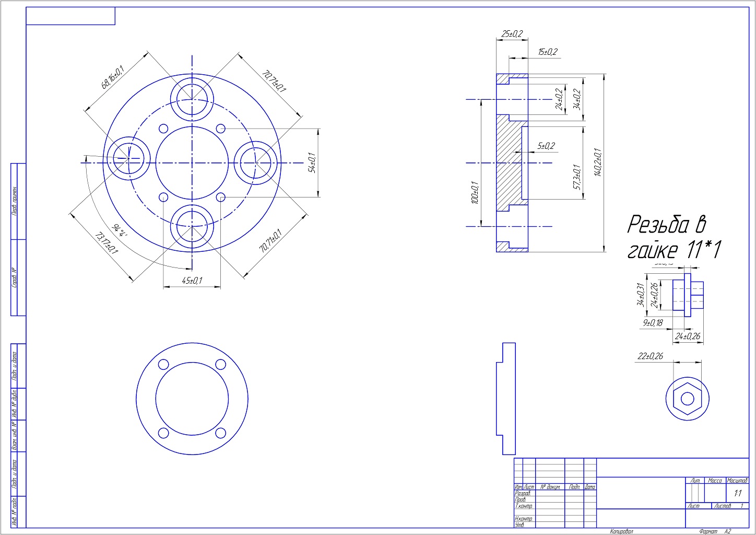
Task: Select the top counterbored hole in flange
Action: click(x=192, y=99)
